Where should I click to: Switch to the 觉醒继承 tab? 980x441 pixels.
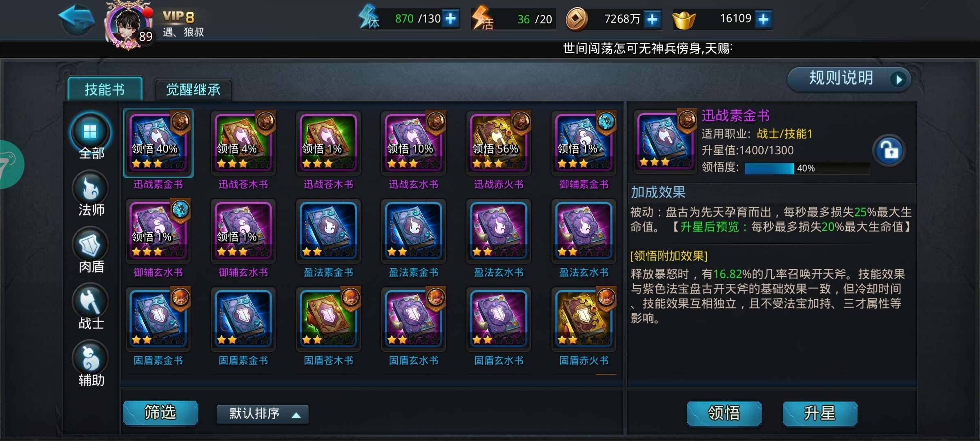pos(193,89)
